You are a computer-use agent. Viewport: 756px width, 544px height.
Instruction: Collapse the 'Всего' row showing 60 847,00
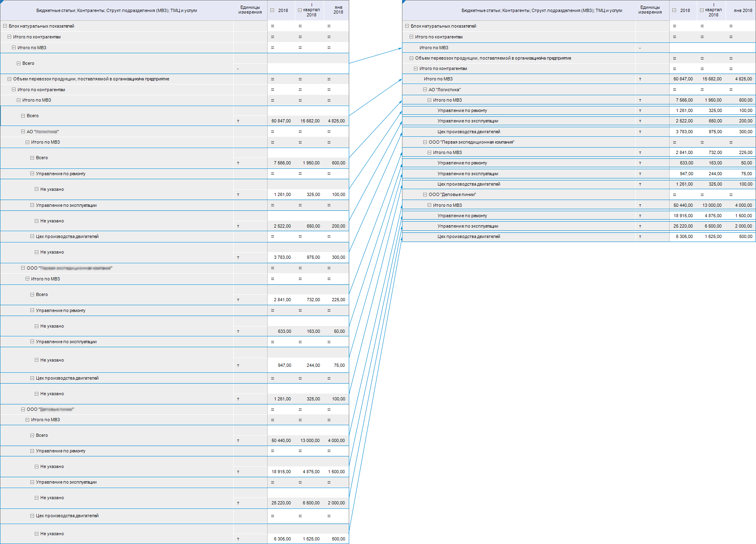(23, 116)
